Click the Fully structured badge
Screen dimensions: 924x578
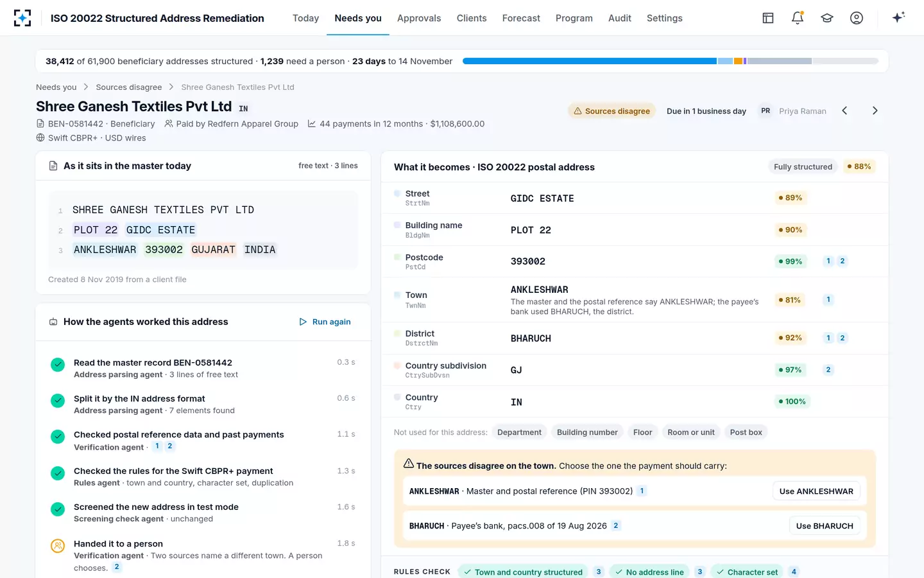[x=803, y=167]
